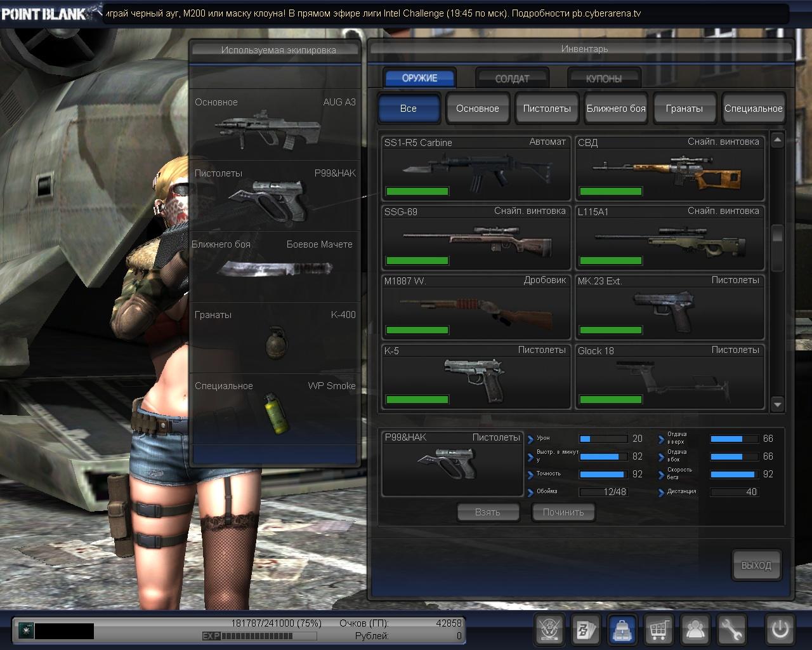The width and height of the screenshot is (812, 650).
Task: Select the equipped WP Smoke special slot
Action: tap(275, 409)
